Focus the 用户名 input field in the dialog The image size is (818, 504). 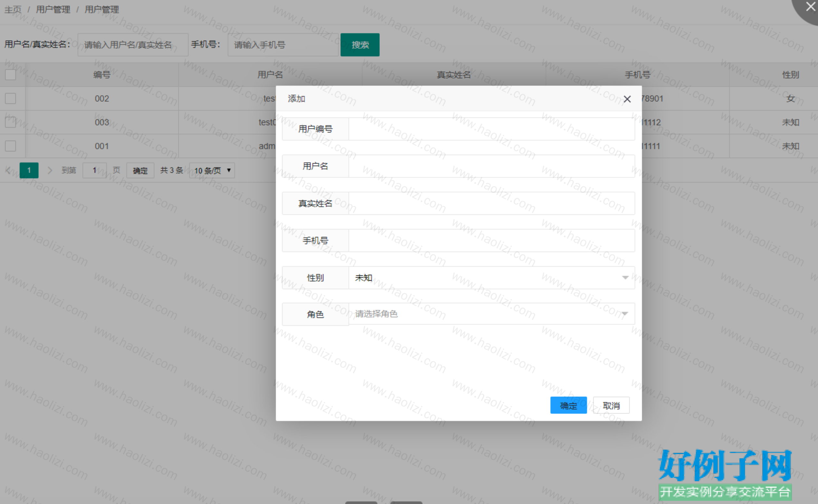(491, 166)
